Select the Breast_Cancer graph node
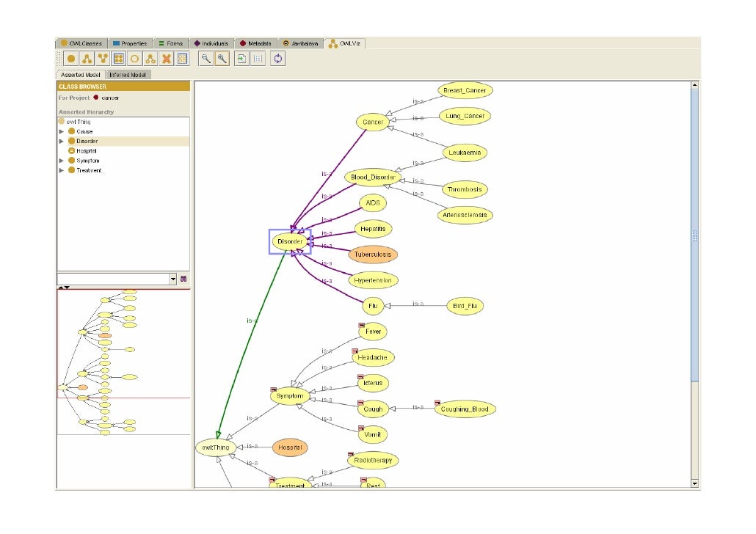 pyautogui.click(x=465, y=90)
